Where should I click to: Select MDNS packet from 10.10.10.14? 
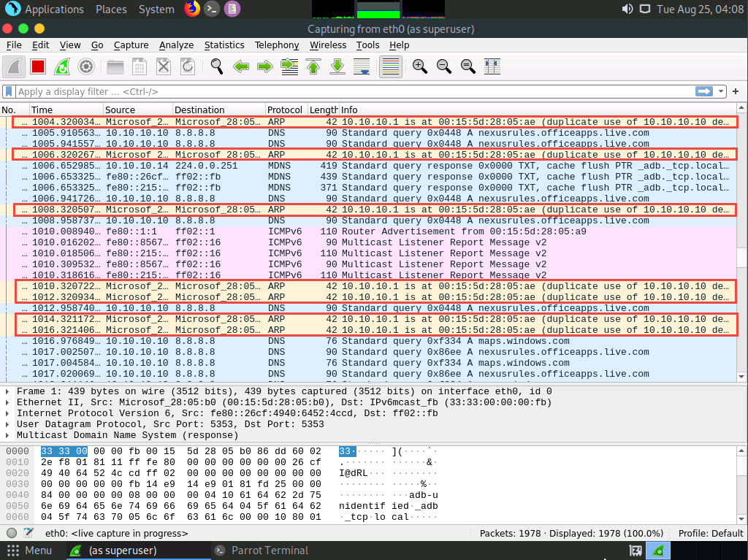[368, 166]
